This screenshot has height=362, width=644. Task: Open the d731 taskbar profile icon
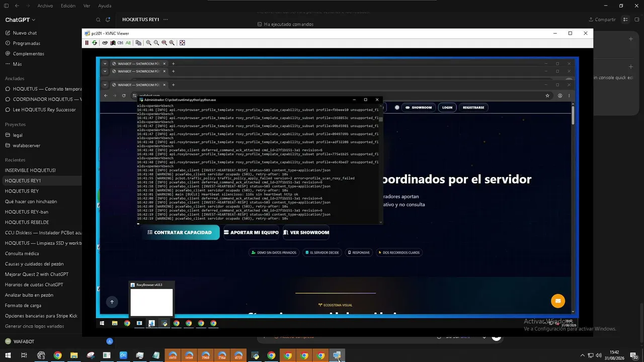238,355
